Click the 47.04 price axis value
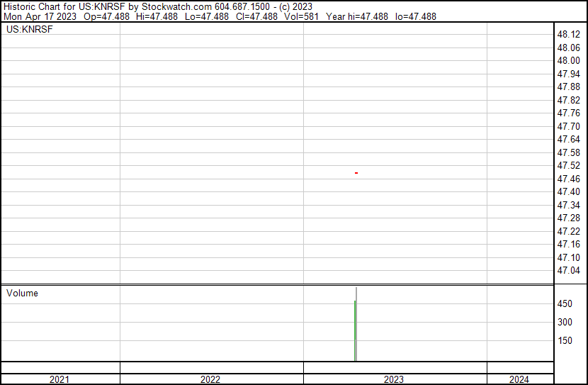This screenshot has height=385, width=588. coord(568,271)
